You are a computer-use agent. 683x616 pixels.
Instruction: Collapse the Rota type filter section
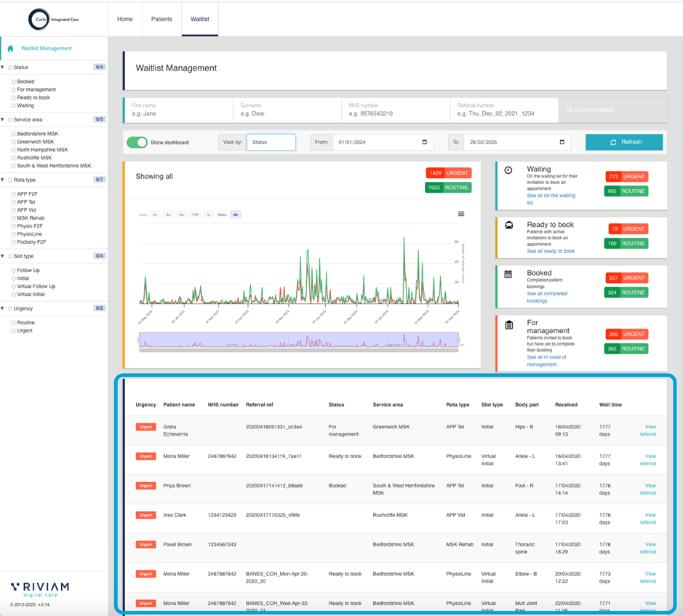click(3, 179)
